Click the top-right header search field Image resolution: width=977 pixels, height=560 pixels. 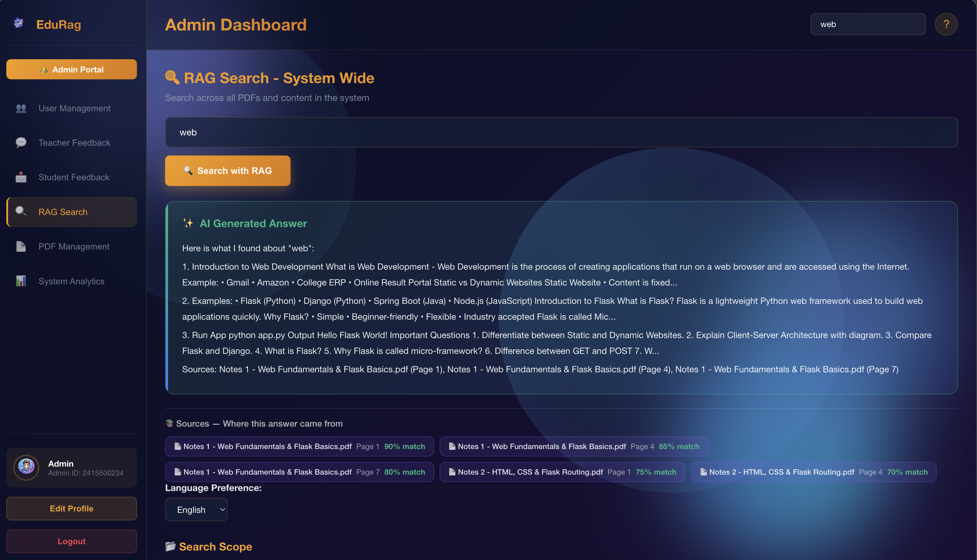click(867, 24)
